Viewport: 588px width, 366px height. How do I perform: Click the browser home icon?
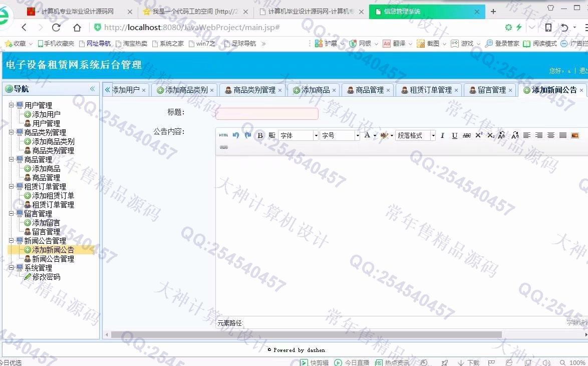pyautogui.click(x=77, y=28)
